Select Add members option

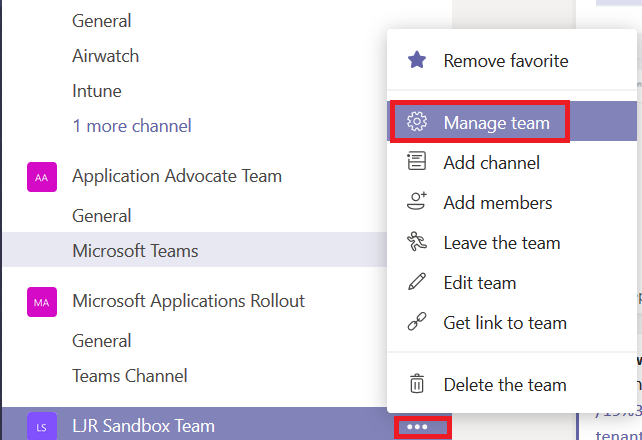[512, 203]
